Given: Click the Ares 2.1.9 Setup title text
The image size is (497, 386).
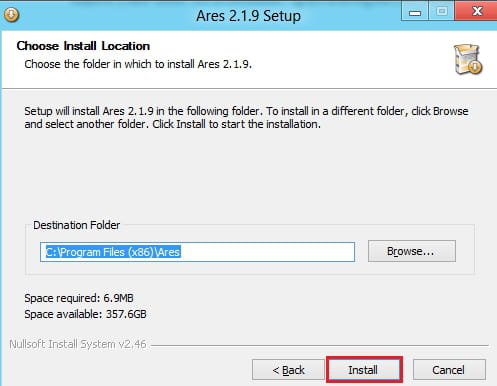Looking at the screenshot, I should 248,16.
